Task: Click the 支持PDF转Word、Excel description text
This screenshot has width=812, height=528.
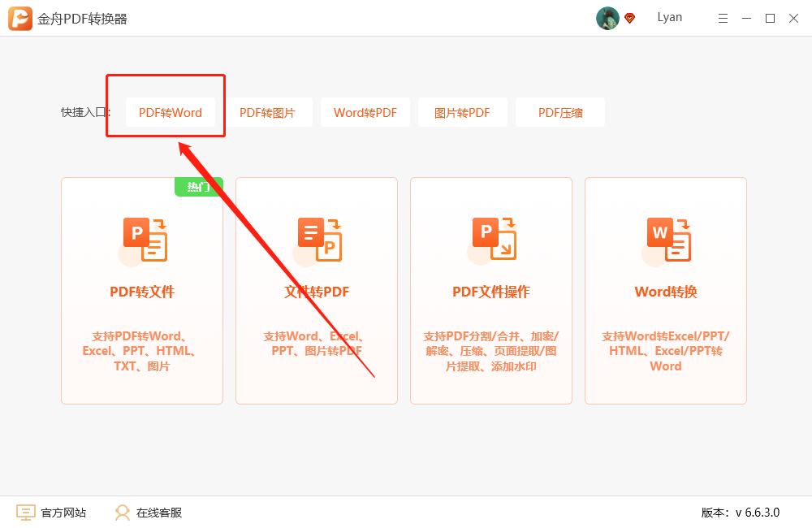Action: (x=140, y=351)
